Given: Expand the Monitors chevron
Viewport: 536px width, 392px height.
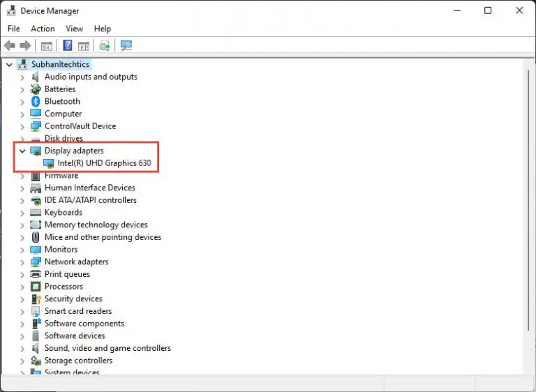Looking at the screenshot, I should (22, 250).
